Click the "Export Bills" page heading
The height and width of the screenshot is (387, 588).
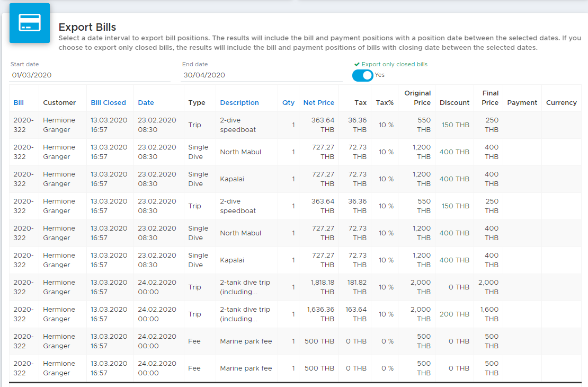[x=87, y=27]
